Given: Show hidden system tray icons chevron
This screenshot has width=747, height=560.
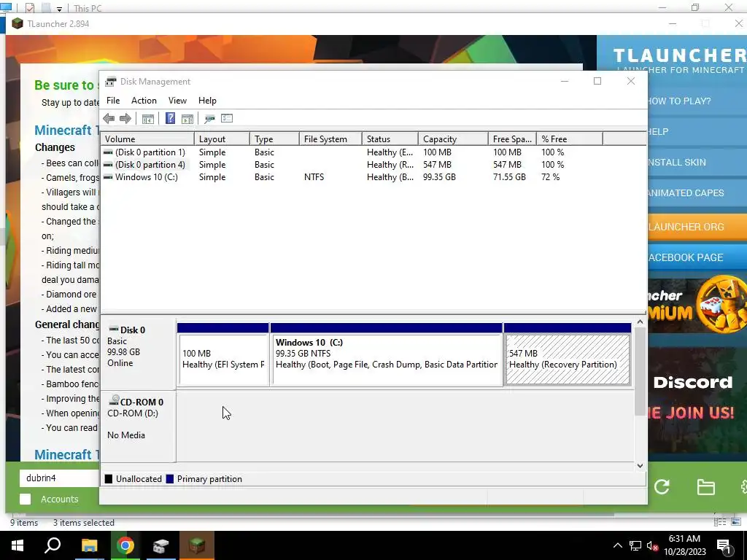Looking at the screenshot, I should coord(617,545).
